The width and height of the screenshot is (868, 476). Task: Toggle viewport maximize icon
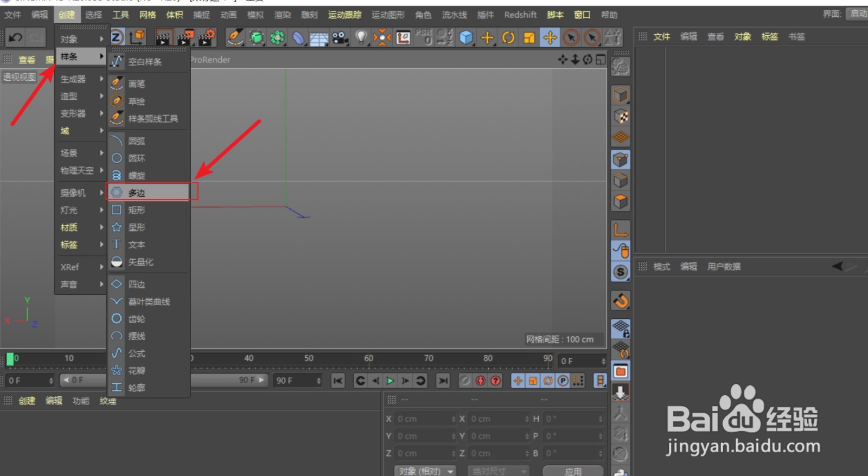[x=601, y=60]
